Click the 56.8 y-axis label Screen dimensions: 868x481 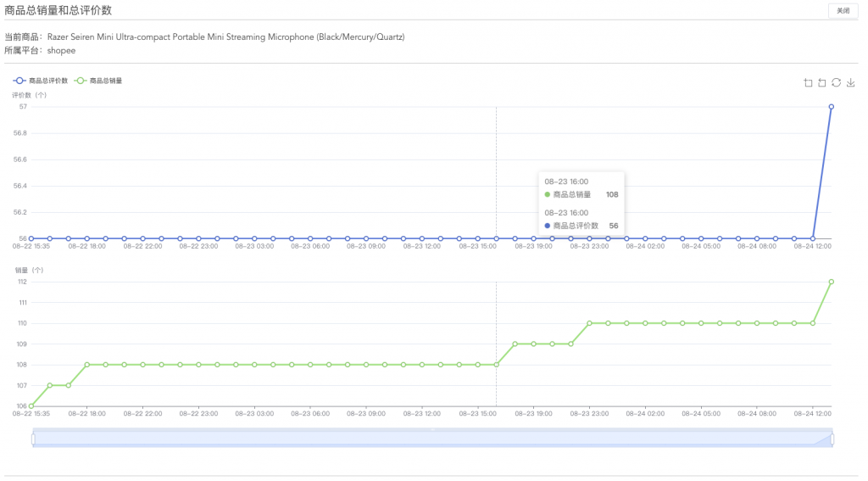pos(20,133)
